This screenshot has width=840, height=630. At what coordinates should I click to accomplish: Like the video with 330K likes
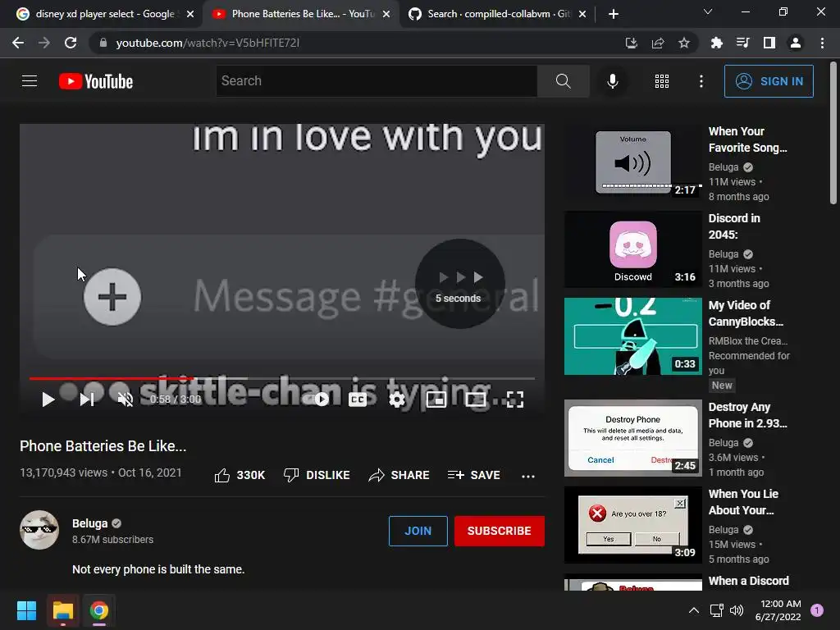point(239,475)
